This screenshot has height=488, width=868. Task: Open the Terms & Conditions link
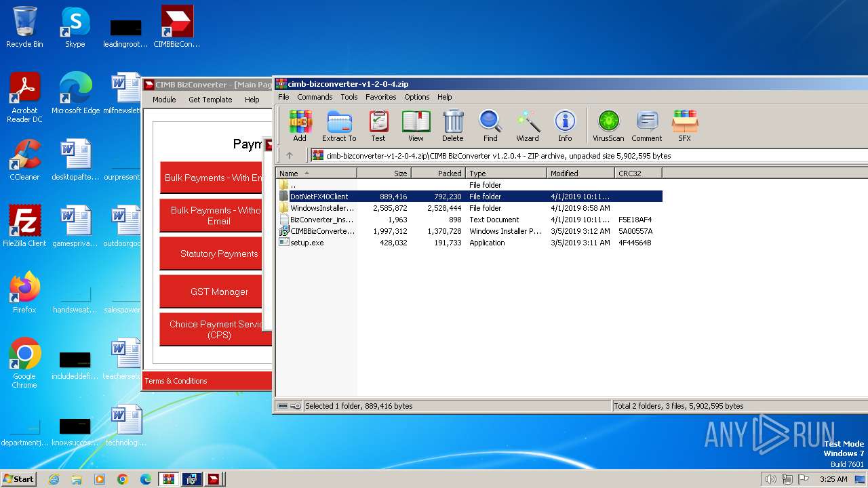pyautogui.click(x=176, y=381)
